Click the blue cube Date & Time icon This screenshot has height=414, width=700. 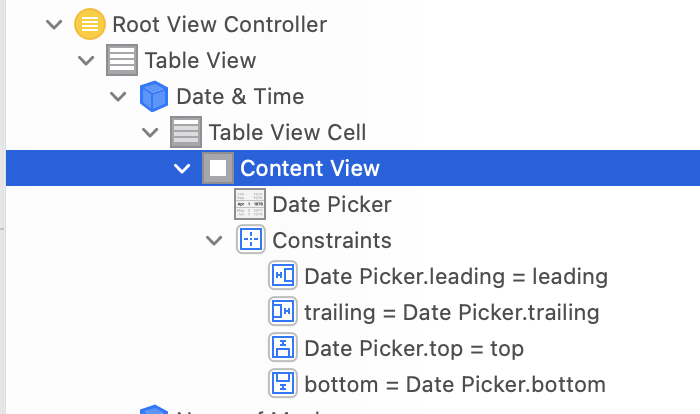(154, 96)
